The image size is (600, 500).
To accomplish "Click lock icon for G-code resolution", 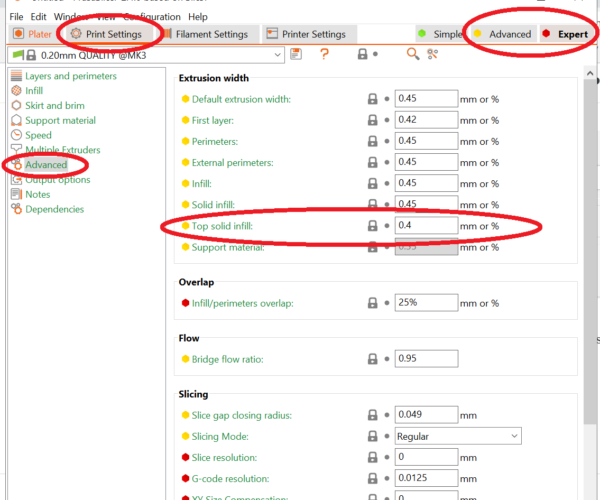I will 372,478.
